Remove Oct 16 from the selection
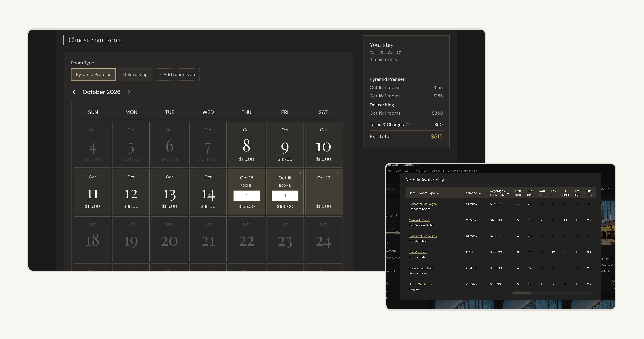644x339 pixels. (x=300, y=173)
